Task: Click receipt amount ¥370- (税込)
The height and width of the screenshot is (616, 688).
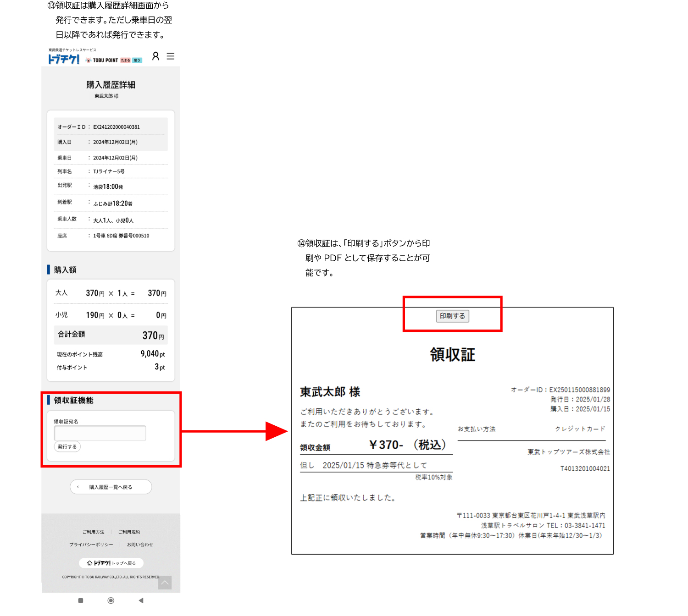Action: click(407, 445)
